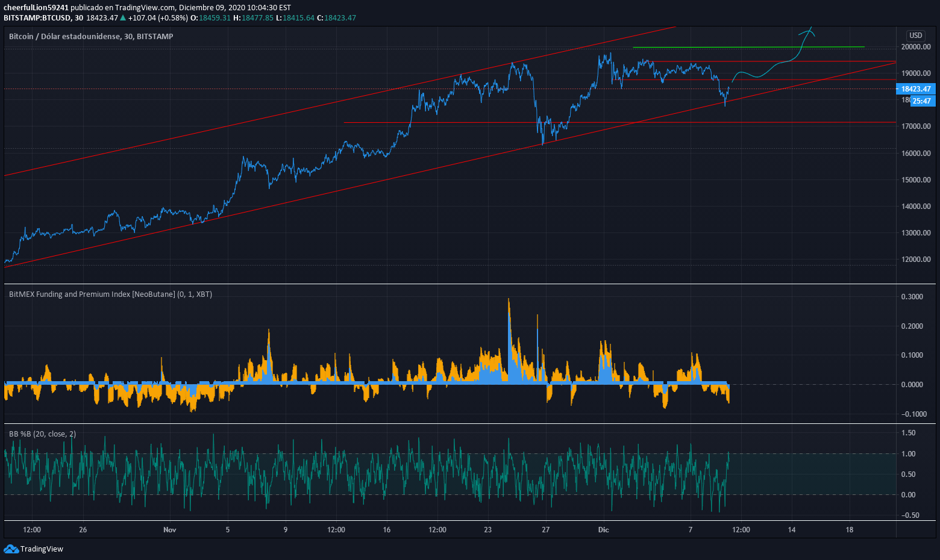Screen dimensions: 940x560
Task: Click the 1.00 BB %B axis value
Action: point(908,454)
